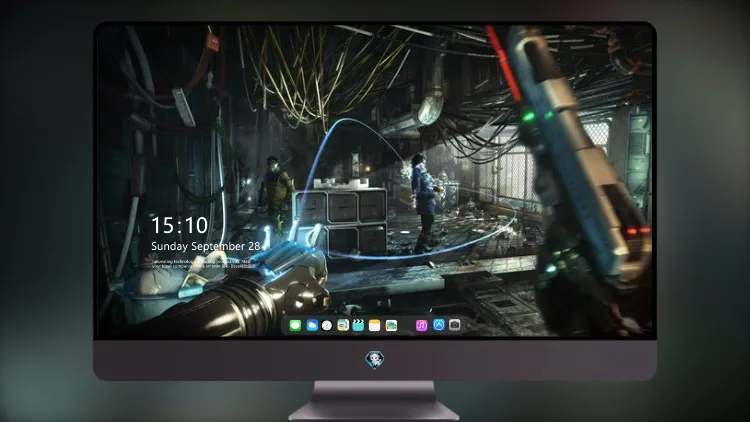Open the yellow Notes app in the dock
This screenshot has height=422, width=750.
[375, 326]
